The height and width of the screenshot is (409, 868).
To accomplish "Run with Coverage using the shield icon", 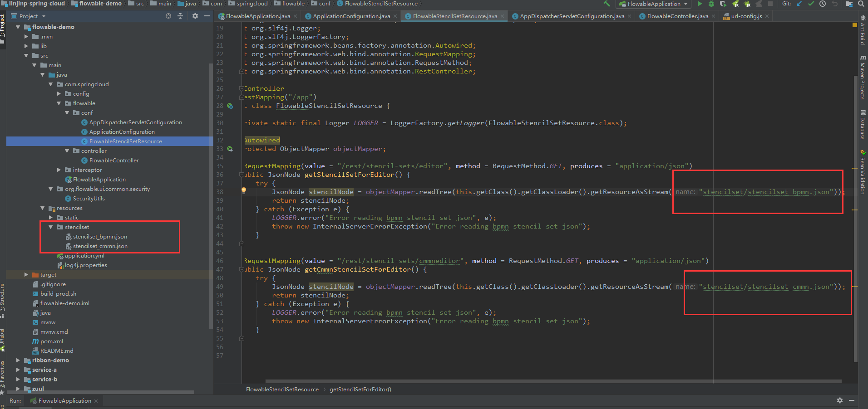I will click(x=723, y=4).
